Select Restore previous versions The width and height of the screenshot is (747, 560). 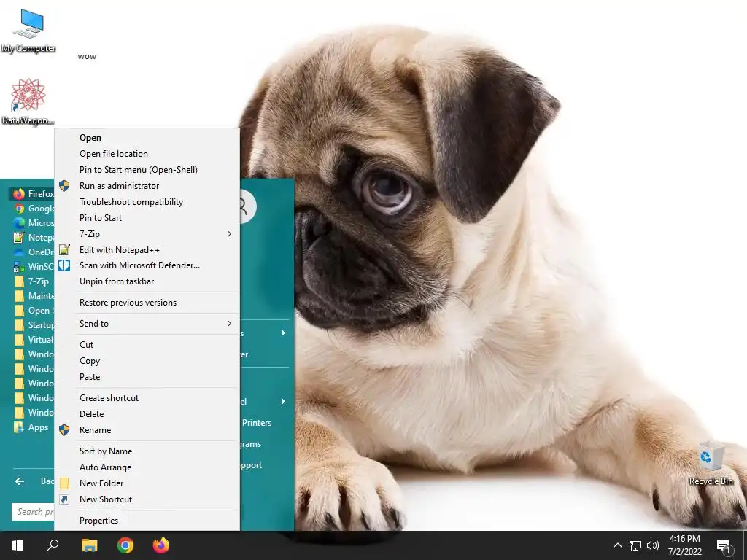[x=147, y=303]
